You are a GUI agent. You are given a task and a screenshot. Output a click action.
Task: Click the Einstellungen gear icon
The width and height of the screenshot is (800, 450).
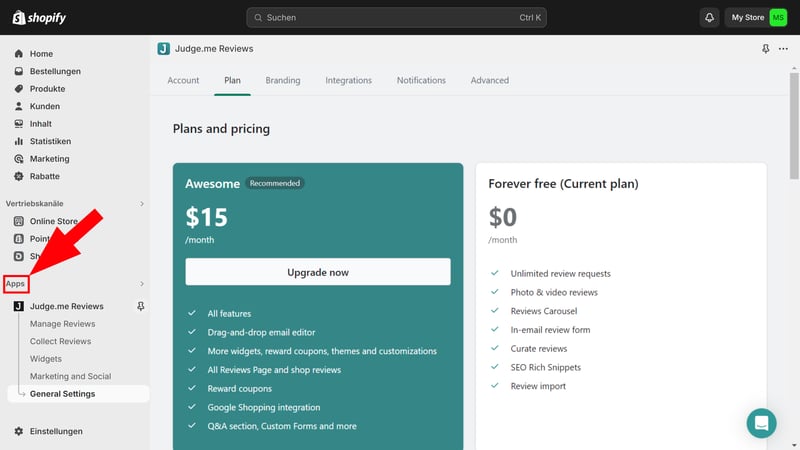coord(19,432)
